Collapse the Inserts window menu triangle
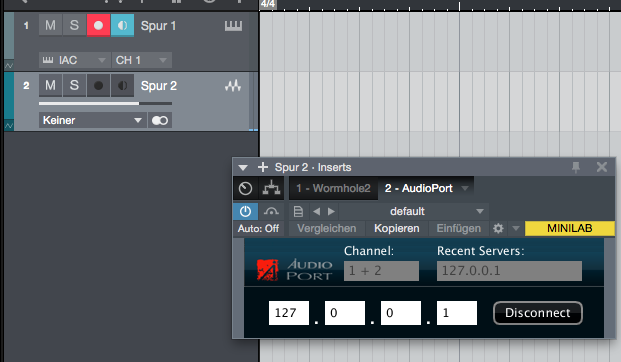 click(x=243, y=168)
